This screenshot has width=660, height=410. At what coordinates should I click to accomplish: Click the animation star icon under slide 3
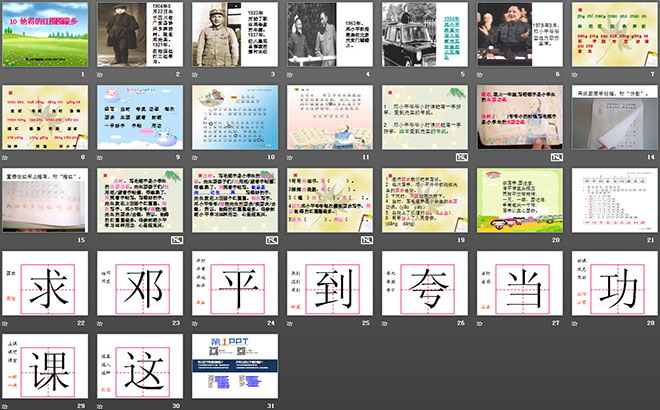pos(194,75)
